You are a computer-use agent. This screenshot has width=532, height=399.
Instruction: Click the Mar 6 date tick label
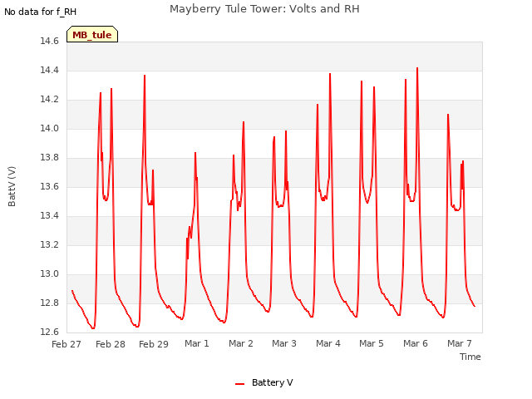416,343
